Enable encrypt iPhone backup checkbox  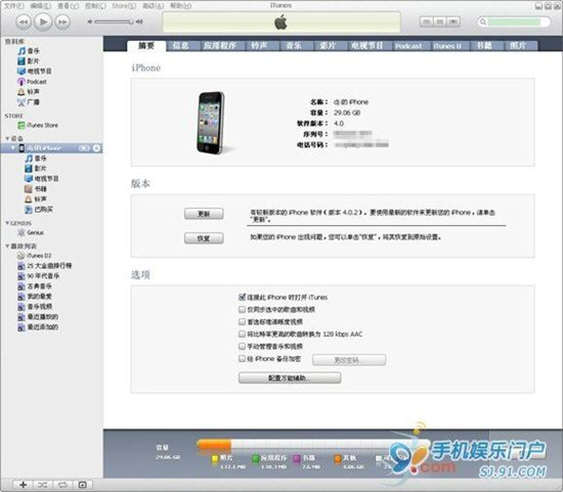(x=242, y=358)
